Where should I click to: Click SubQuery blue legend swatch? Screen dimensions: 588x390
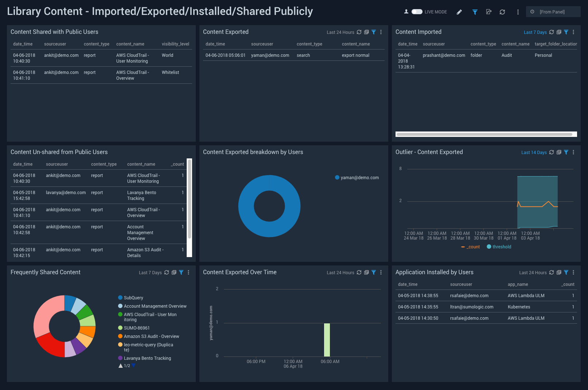[x=120, y=298]
